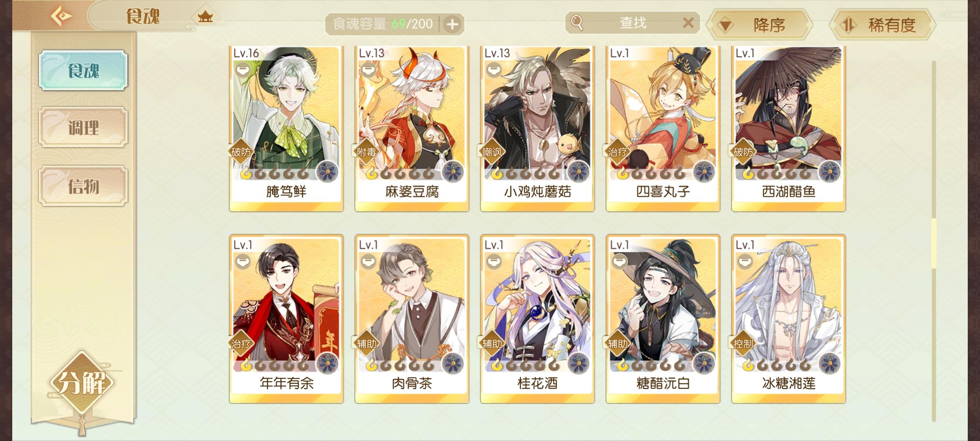Screen dimensions: 980x441
Task: Click the bowl icon on 麻婆豆腐 card
Action: [x=368, y=70]
